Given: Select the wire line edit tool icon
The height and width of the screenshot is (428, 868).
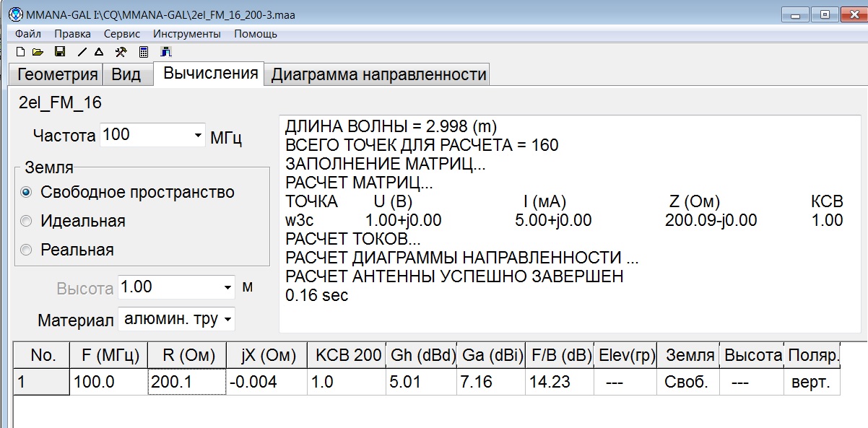Looking at the screenshot, I should [x=82, y=52].
